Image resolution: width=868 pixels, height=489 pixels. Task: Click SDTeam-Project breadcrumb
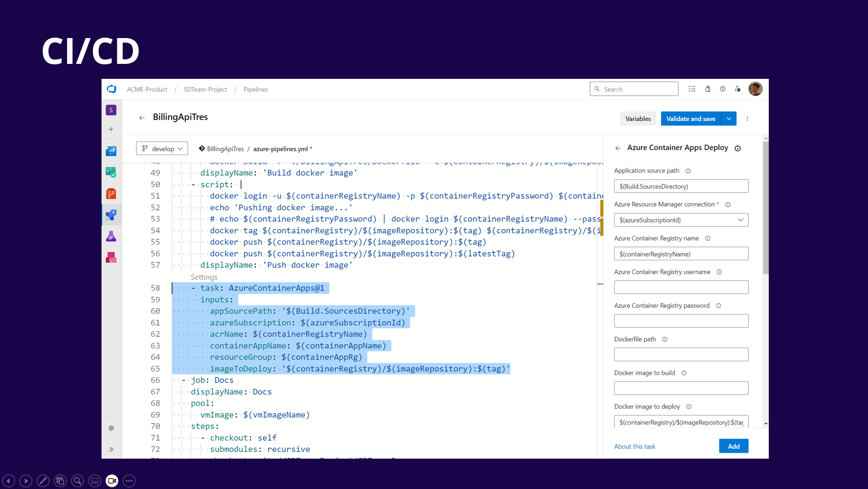click(x=205, y=89)
